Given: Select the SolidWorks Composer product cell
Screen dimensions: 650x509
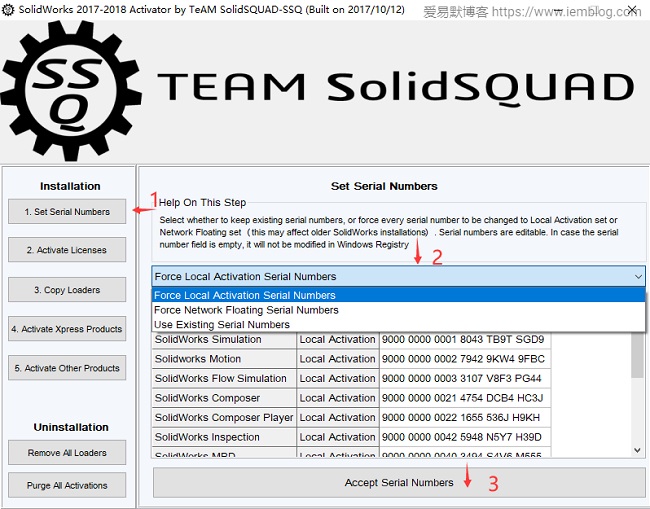Looking at the screenshot, I should (224, 398).
